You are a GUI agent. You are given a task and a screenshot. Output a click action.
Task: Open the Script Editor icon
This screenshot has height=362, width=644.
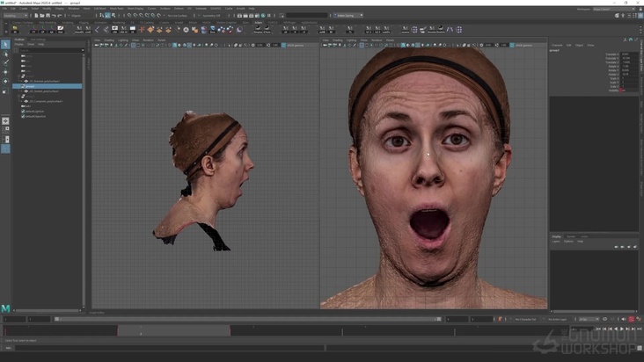coord(640,348)
